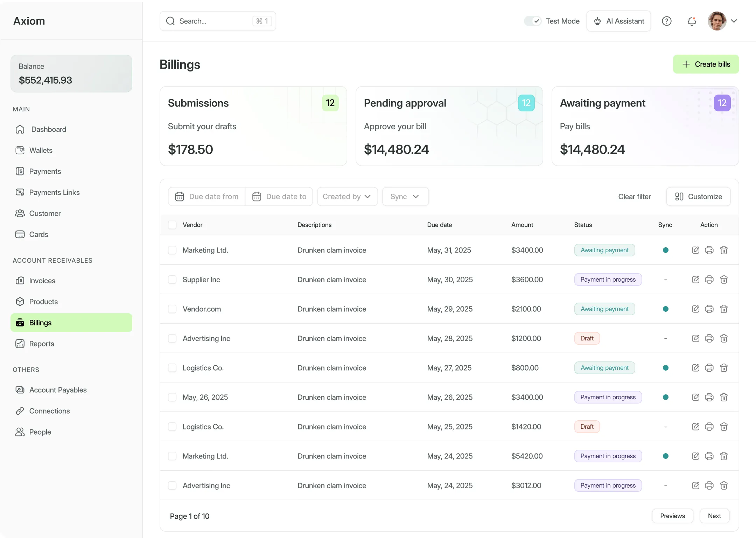This screenshot has height=538, width=756.
Task: Go to the Dashboard page
Action: point(48,129)
